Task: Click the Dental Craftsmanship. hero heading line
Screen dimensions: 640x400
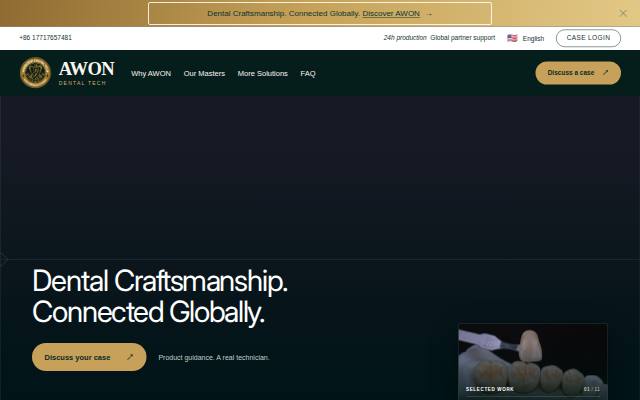Action: click(x=160, y=281)
